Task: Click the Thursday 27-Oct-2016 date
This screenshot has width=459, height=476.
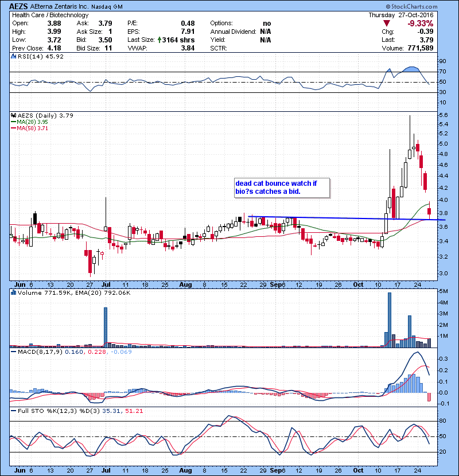Action: pyautogui.click(x=401, y=15)
